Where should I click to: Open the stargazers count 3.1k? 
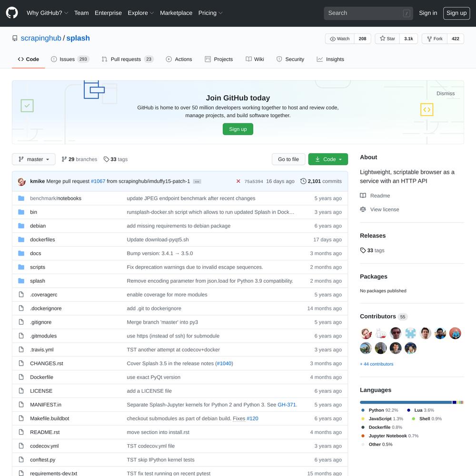(x=408, y=39)
